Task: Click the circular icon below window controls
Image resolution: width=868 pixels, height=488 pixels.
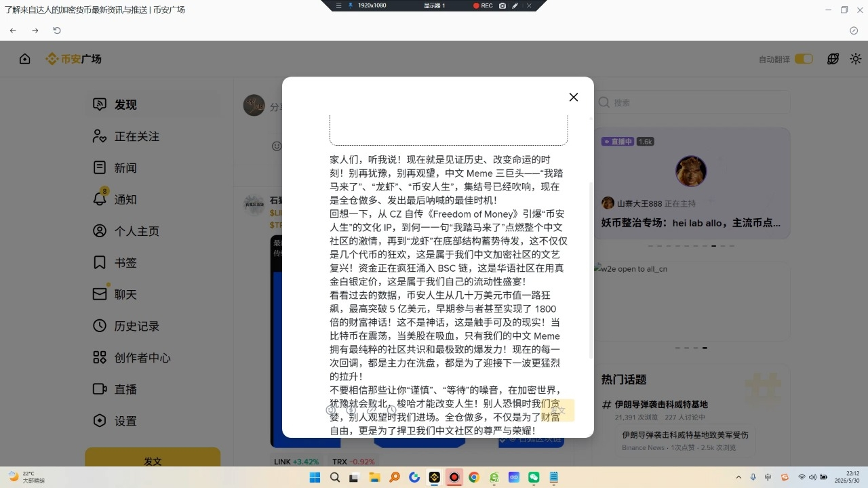Action: (854, 30)
